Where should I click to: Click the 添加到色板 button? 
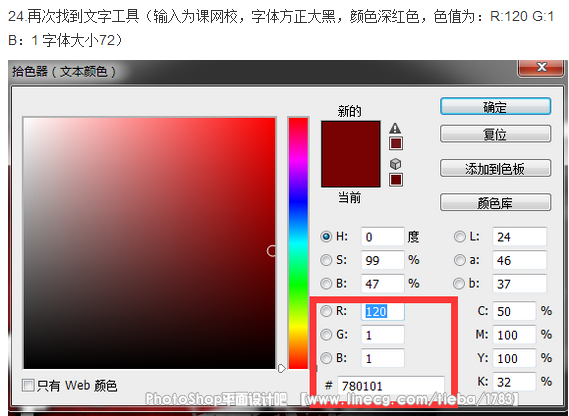pyautogui.click(x=495, y=168)
